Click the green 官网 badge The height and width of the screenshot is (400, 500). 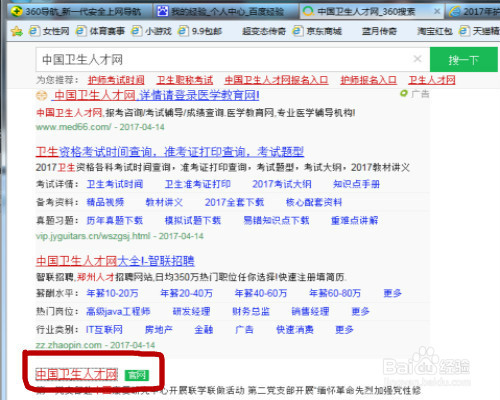coord(137,375)
